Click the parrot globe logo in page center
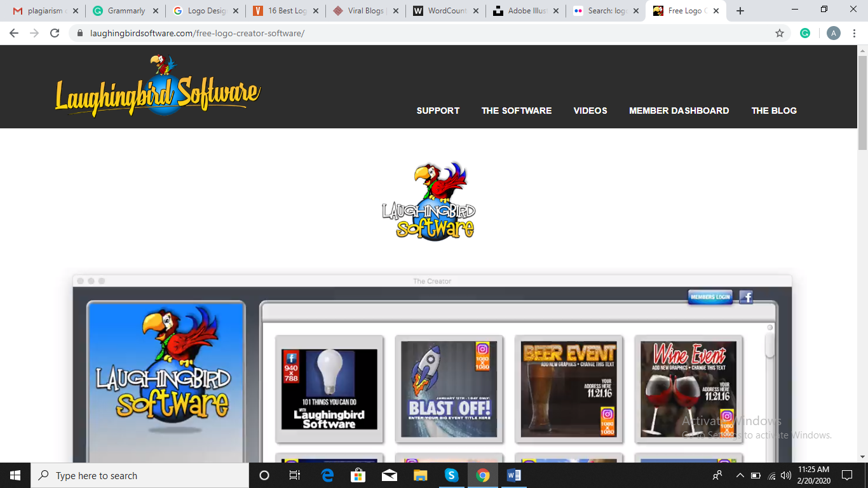The image size is (868, 488). click(x=429, y=201)
